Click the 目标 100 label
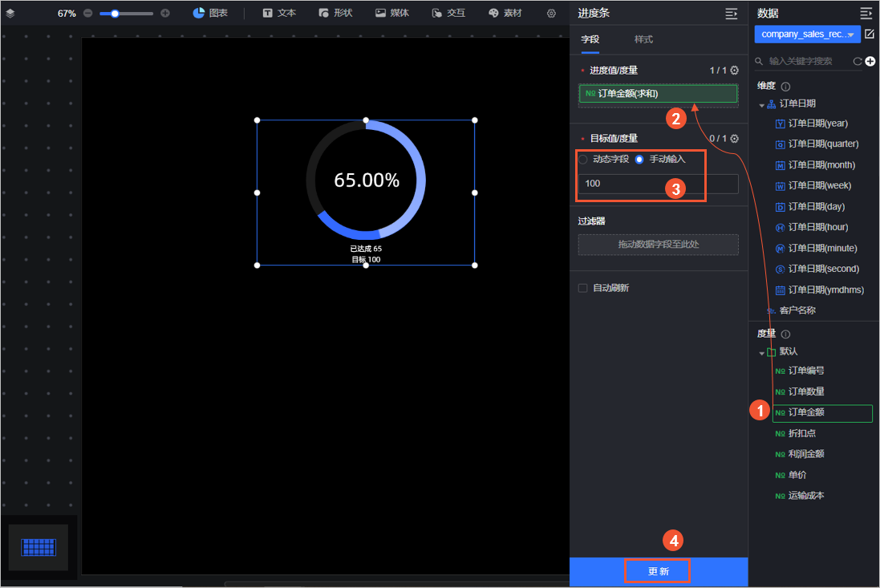The image size is (880, 588). click(x=366, y=259)
